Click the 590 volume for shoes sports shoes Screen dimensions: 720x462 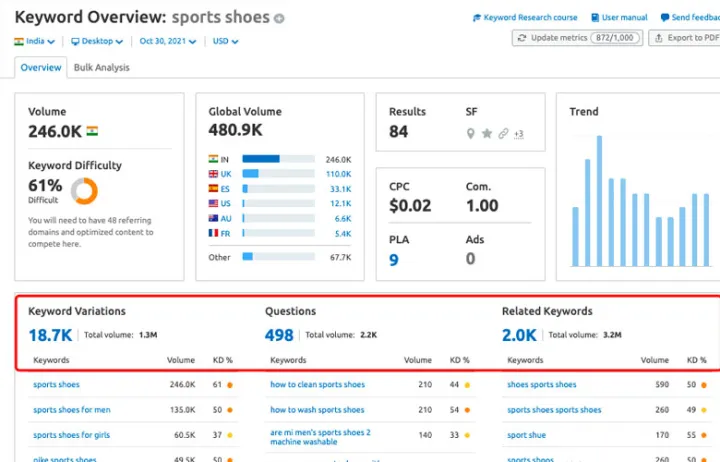click(x=662, y=384)
